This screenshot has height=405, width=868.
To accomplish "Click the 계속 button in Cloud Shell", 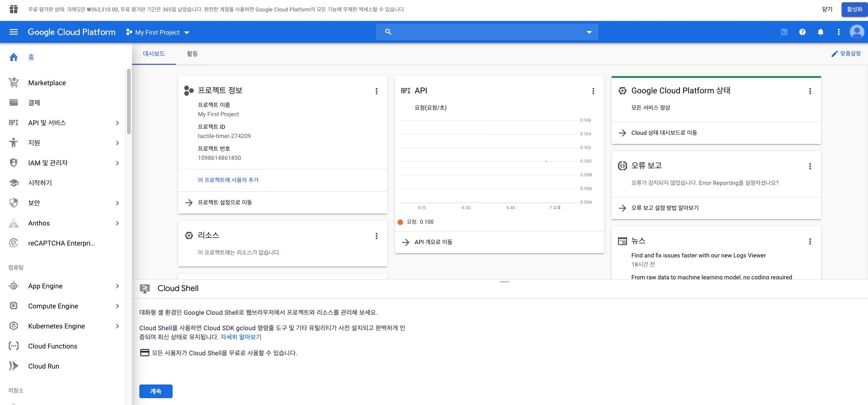I will click(x=156, y=391).
